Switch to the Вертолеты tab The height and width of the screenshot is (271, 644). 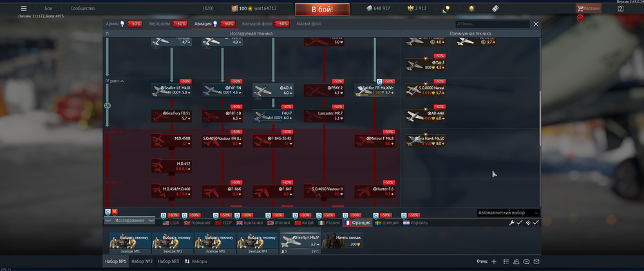coord(159,24)
